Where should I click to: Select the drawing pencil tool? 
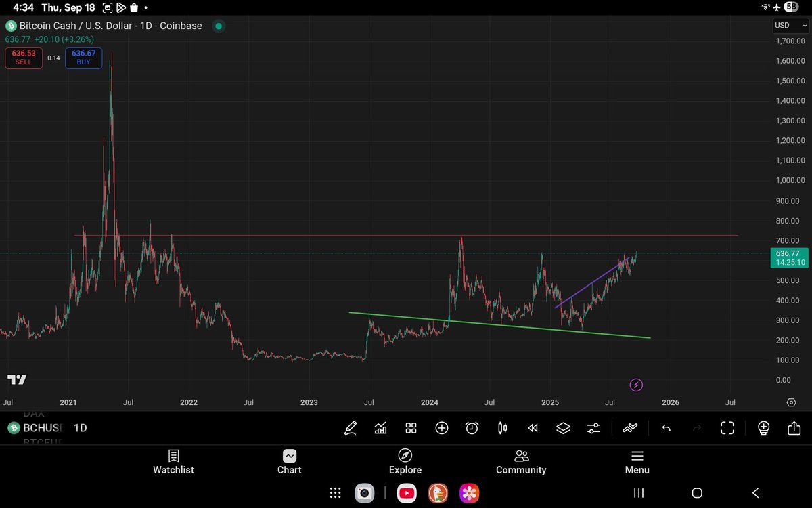click(x=351, y=428)
